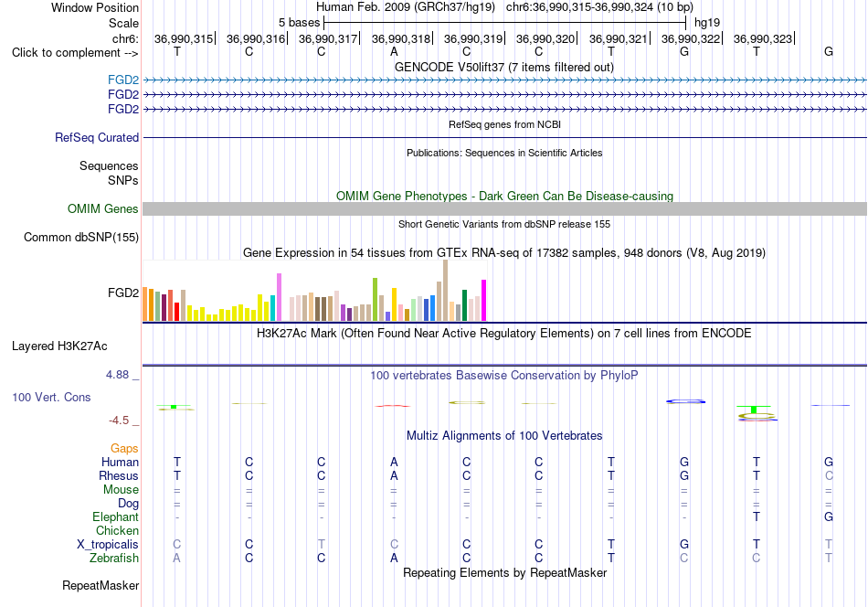Click the violet tall bar in GTEx chart
The width and height of the screenshot is (868, 607).
279,297
